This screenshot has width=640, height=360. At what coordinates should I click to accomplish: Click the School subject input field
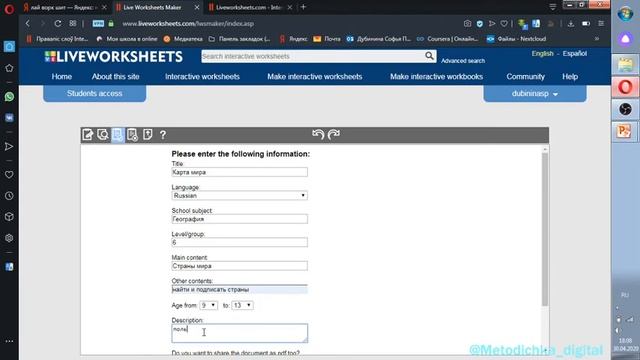pos(240,219)
